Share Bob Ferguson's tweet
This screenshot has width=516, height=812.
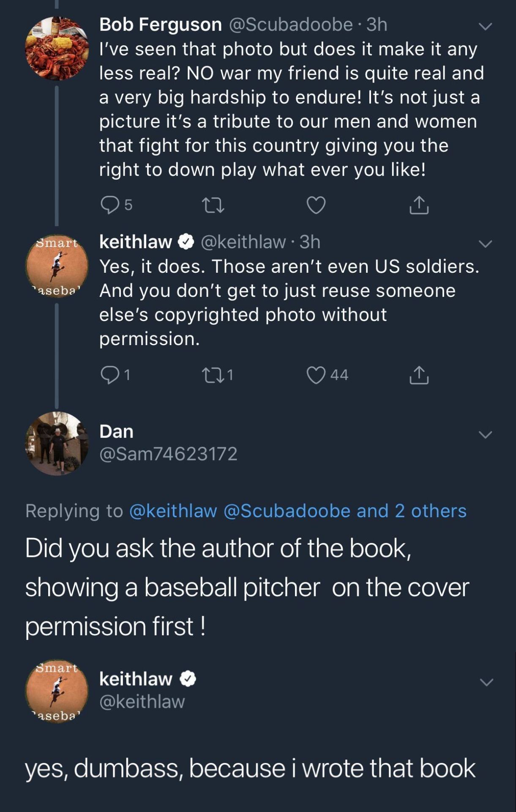coord(419,205)
